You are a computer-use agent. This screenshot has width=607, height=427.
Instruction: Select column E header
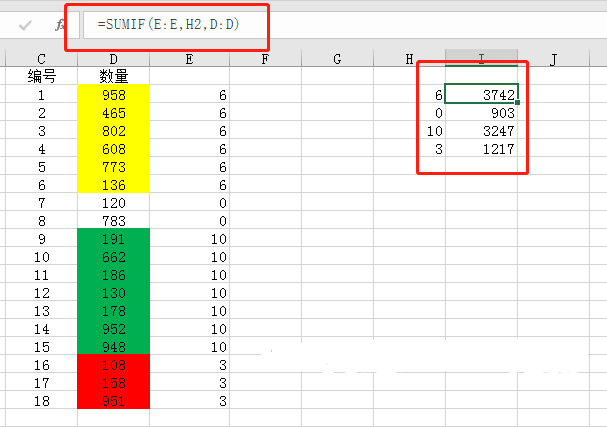(x=189, y=59)
